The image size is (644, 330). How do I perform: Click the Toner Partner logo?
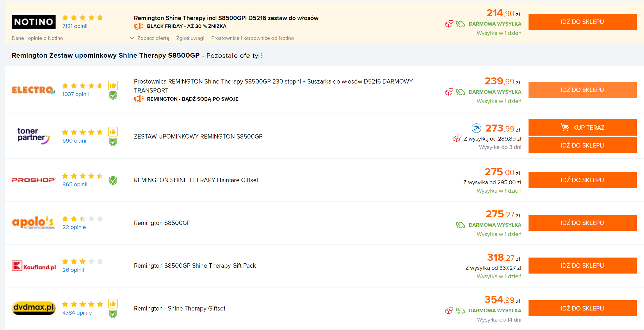point(33,136)
